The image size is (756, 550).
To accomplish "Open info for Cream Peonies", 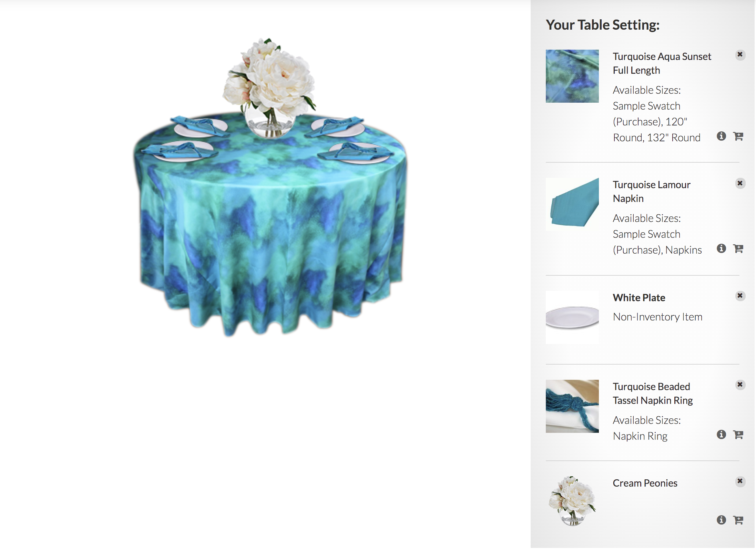I will point(721,520).
